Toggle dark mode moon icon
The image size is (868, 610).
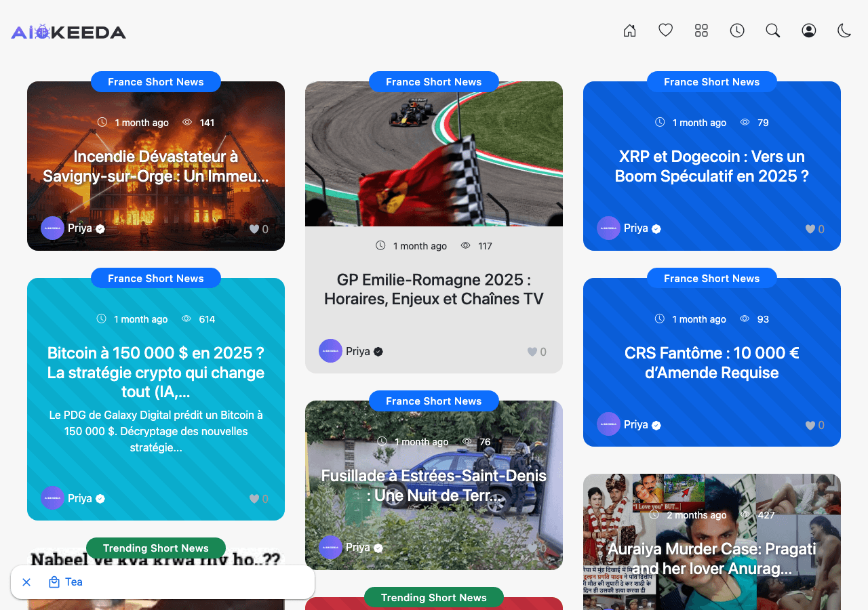coord(844,30)
